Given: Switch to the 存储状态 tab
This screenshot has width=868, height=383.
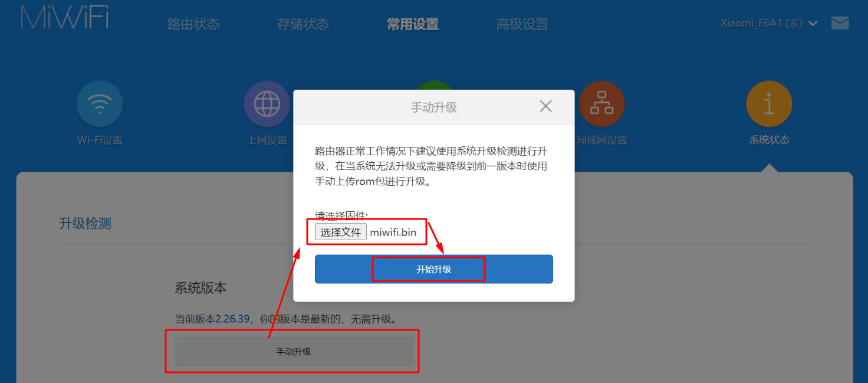Looking at the screenshot, I should [303, 24].
